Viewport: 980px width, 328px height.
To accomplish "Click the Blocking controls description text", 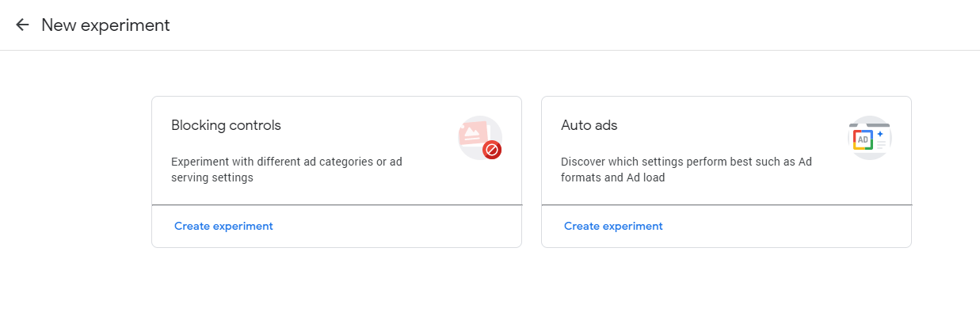I will pos(287,170).
